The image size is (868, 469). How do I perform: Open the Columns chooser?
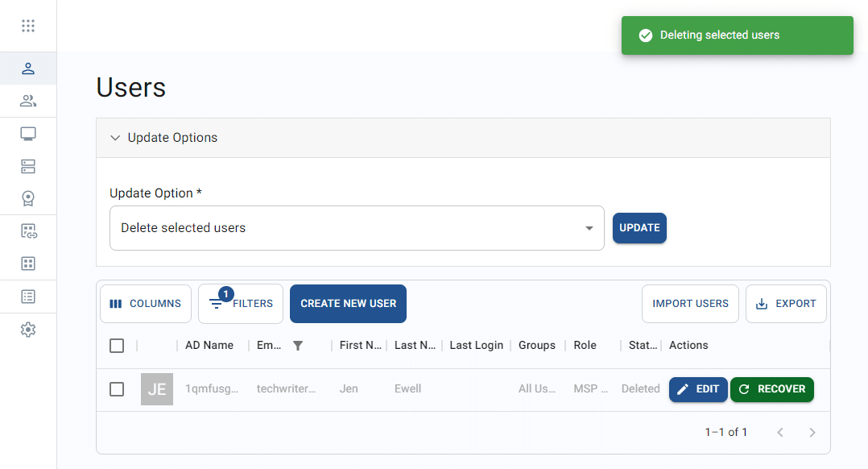click(146, 304)
